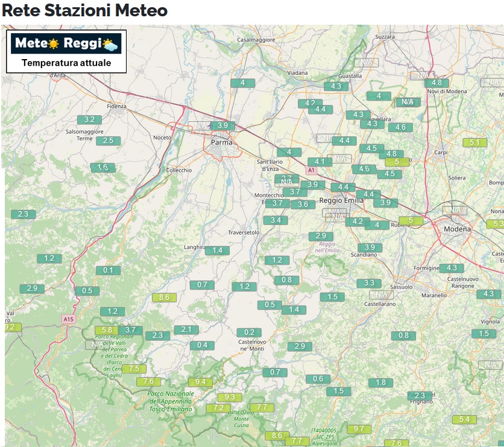Screen dimensions: 504x447
Task: Select the 7.5 temperature station marker
Action: click(x=134, y=369)
